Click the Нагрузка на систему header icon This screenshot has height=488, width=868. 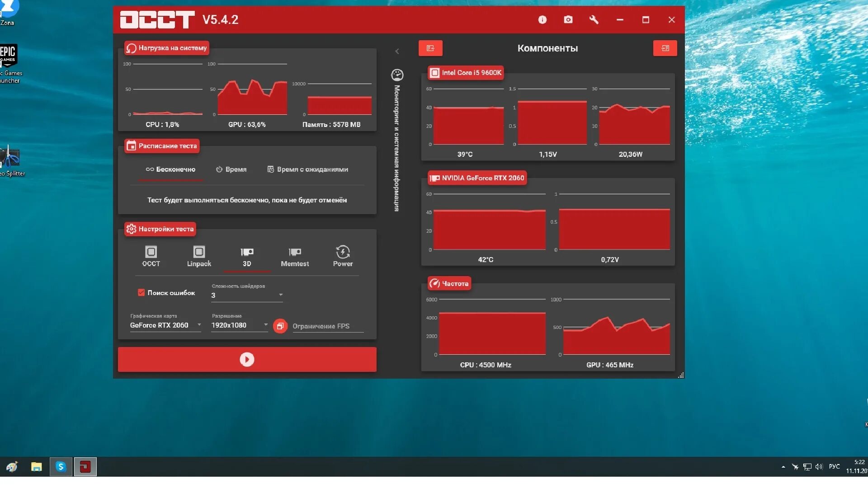(x=131, y=48)
